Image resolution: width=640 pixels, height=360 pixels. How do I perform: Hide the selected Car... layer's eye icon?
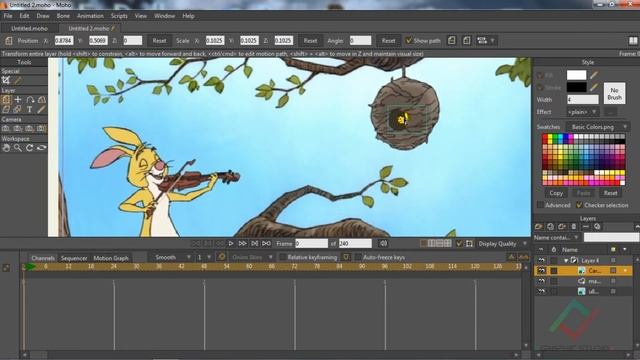pyautogui.click(x=541, y=270)
